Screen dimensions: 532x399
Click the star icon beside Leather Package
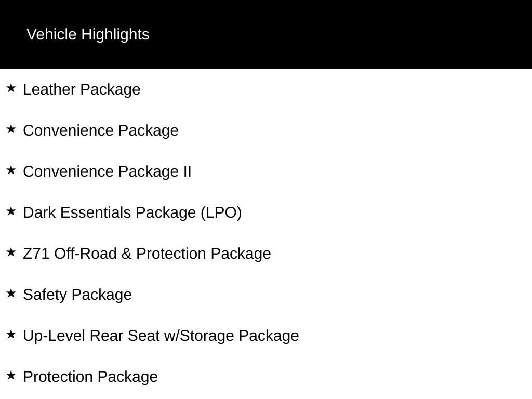(x=11, y=88)
